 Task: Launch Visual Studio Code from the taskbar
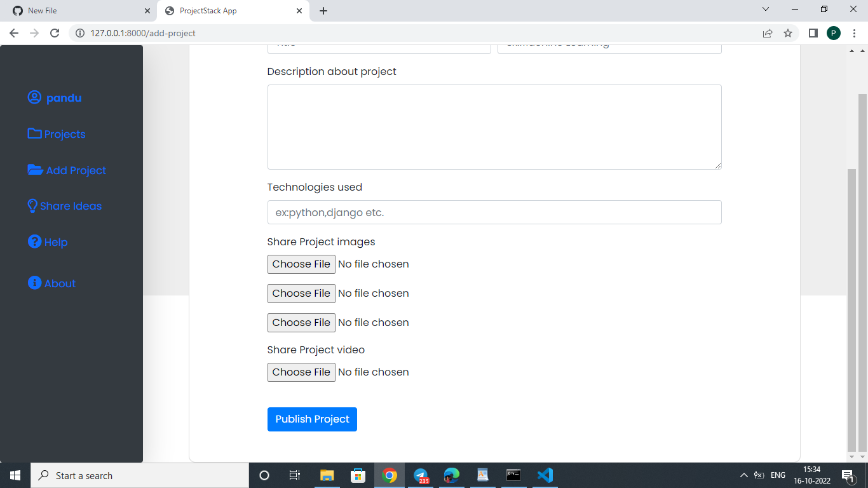pyautogui.click(x=544, y=475)
